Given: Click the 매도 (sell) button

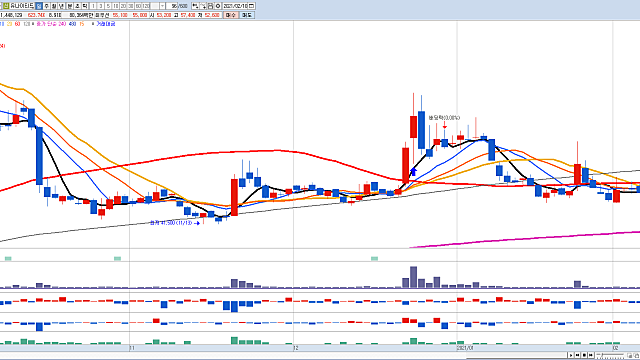Looking at the screenshot, I should click(247, 15).
